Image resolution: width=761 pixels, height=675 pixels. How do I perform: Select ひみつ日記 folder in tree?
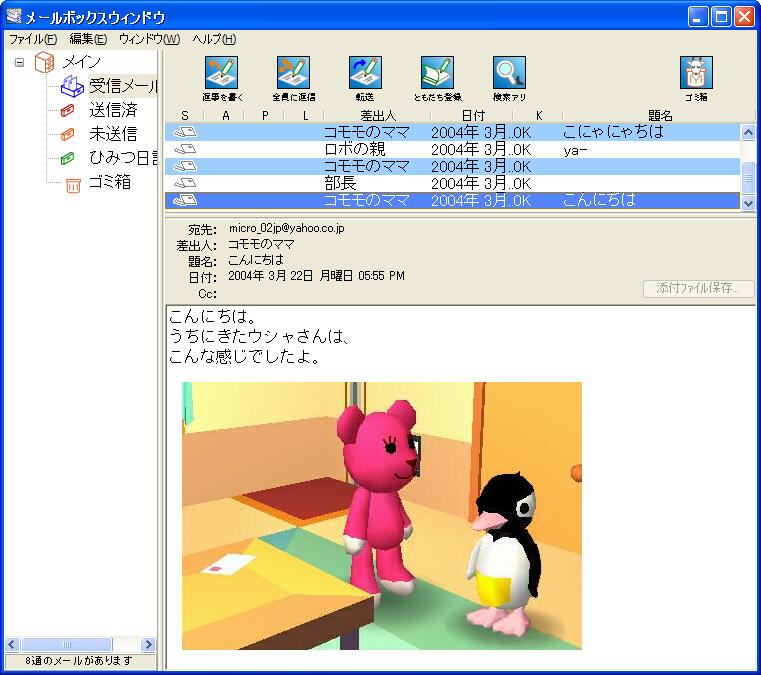pos(123,158)
